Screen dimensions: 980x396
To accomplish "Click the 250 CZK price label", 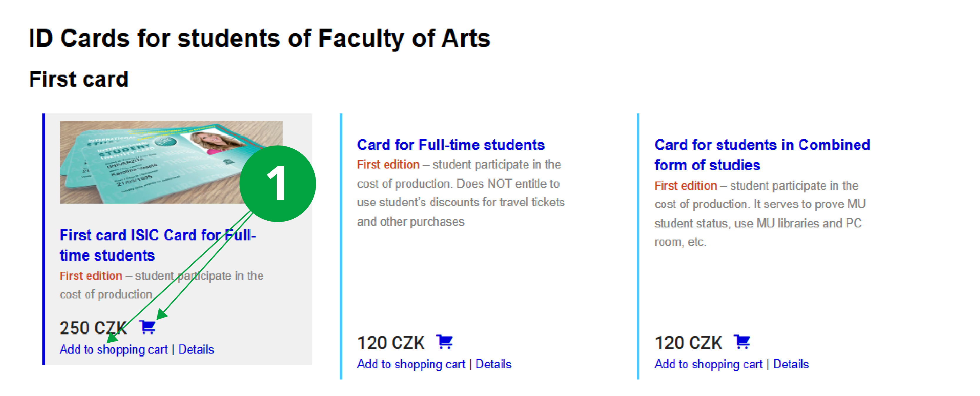I will pyautogui.click(x=94, y=328).
